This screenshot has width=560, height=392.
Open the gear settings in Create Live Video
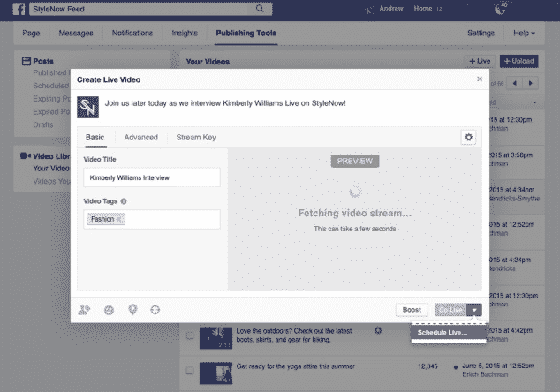click(468, 137)
